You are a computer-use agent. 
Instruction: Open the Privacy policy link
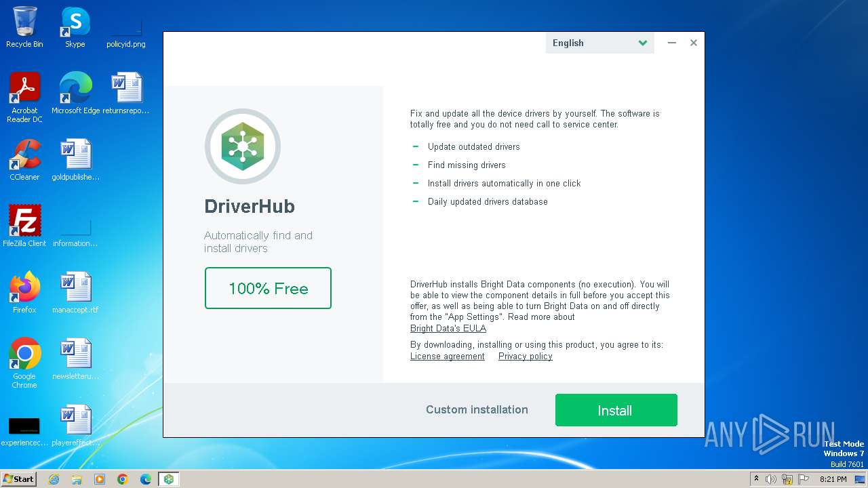pyautogui.click(x=526, y=357)
